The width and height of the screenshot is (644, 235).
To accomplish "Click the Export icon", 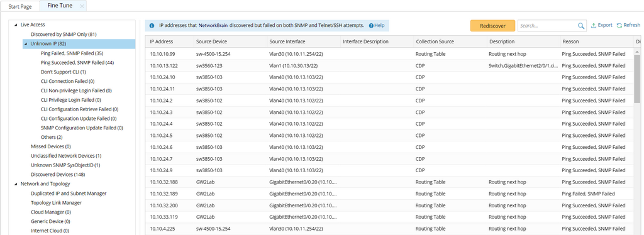I will click(x=594, y=25).
